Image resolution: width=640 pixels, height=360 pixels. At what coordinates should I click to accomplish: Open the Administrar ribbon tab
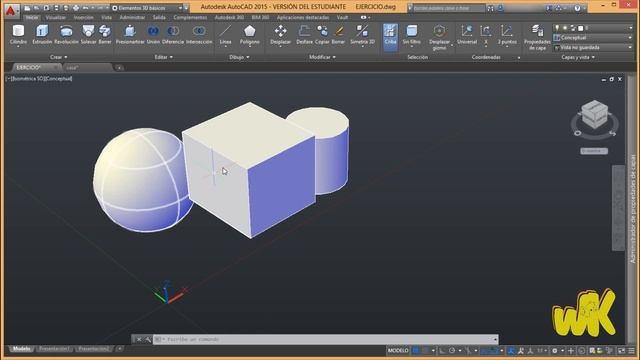click(132, 18)
